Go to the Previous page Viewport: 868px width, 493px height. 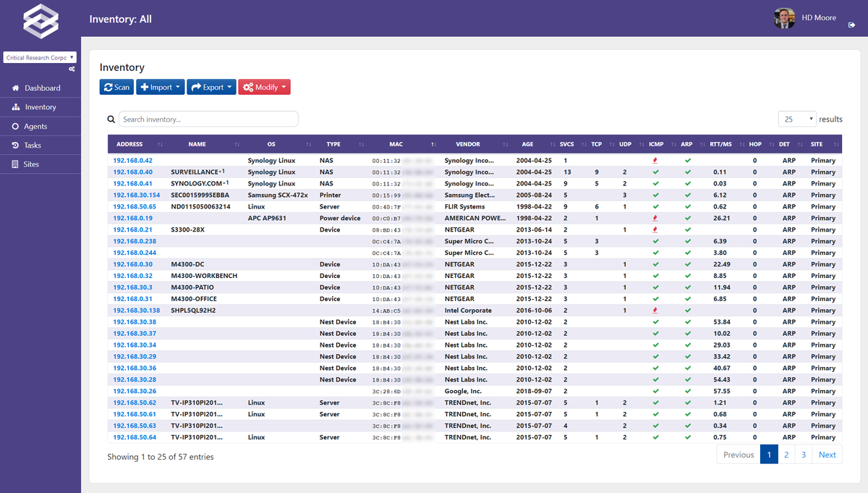click(x=739, y=455)
